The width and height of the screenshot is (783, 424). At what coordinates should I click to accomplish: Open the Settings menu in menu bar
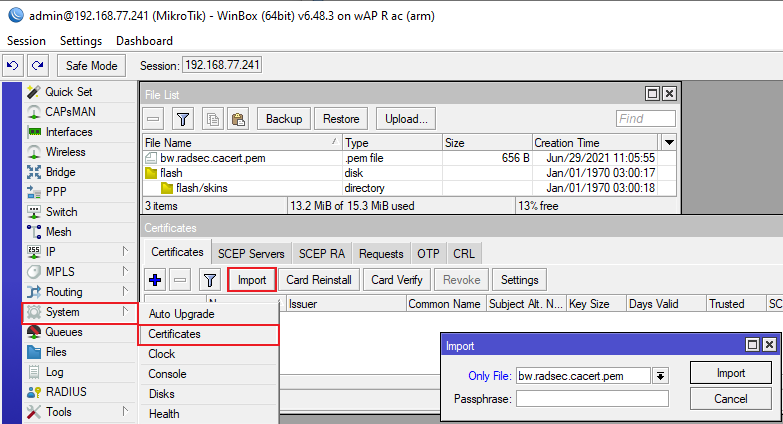pyautogui.click(x=81, y=41)
